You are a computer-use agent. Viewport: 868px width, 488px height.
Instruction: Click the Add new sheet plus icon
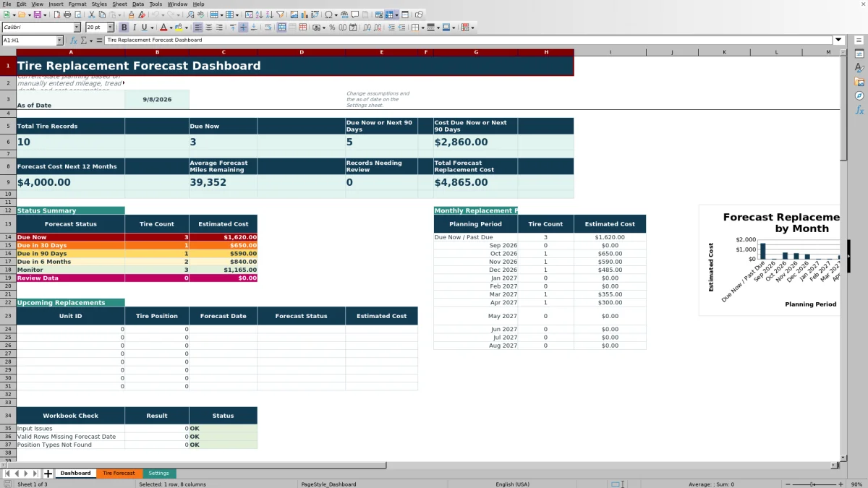(x=48, y=474)
